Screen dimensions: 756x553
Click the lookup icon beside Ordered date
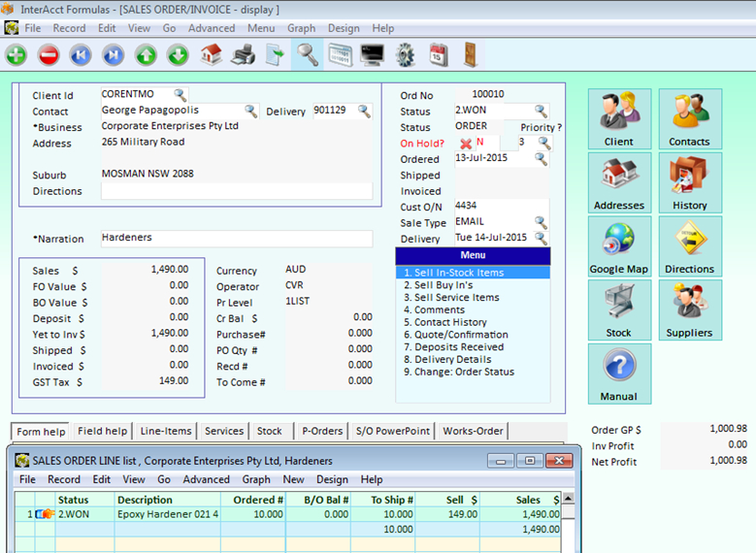(541, 158)
